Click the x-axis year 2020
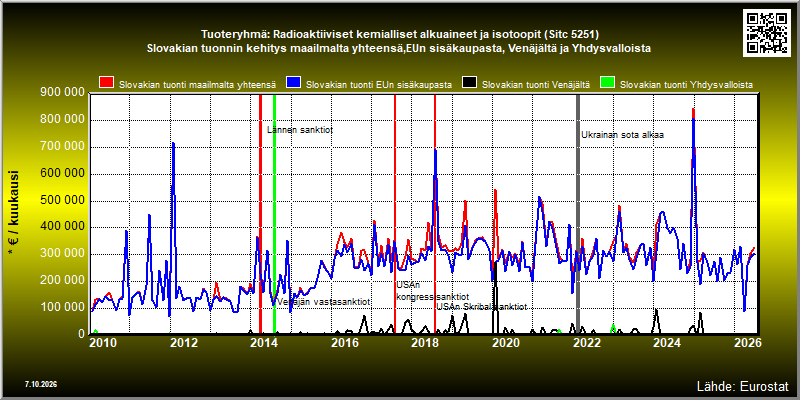 point(505,343)
